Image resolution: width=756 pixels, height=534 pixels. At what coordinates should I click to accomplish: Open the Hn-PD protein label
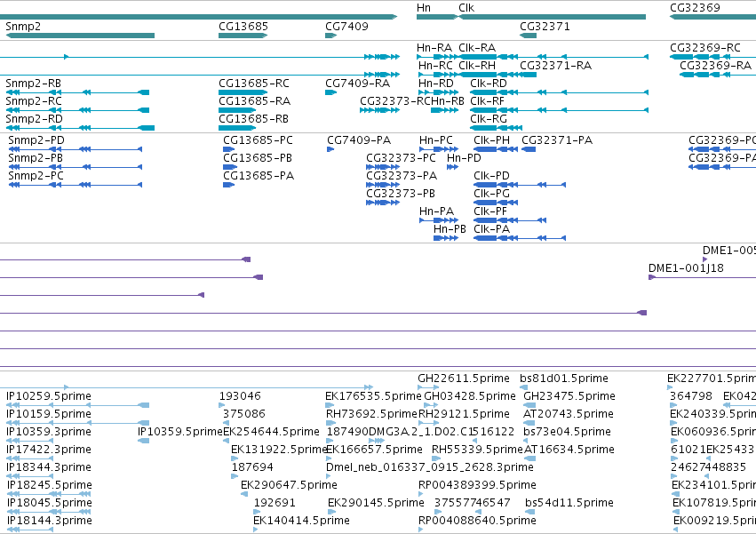[464, 158]
